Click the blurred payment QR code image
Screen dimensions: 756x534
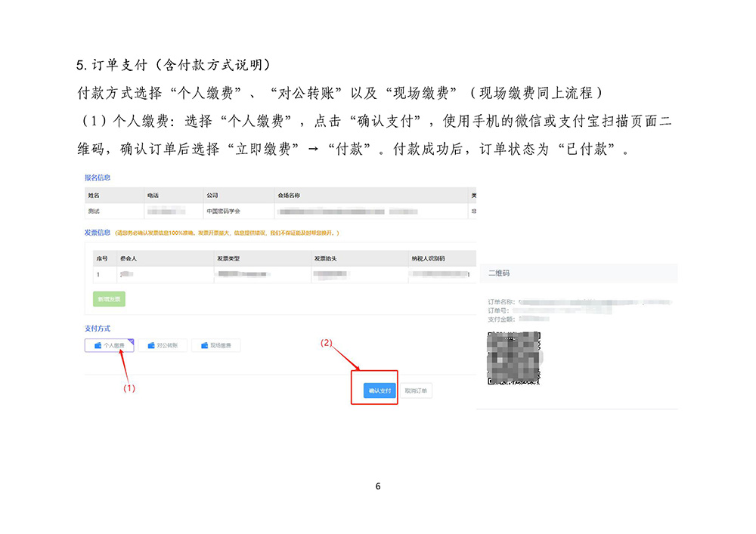click(514, 358)
